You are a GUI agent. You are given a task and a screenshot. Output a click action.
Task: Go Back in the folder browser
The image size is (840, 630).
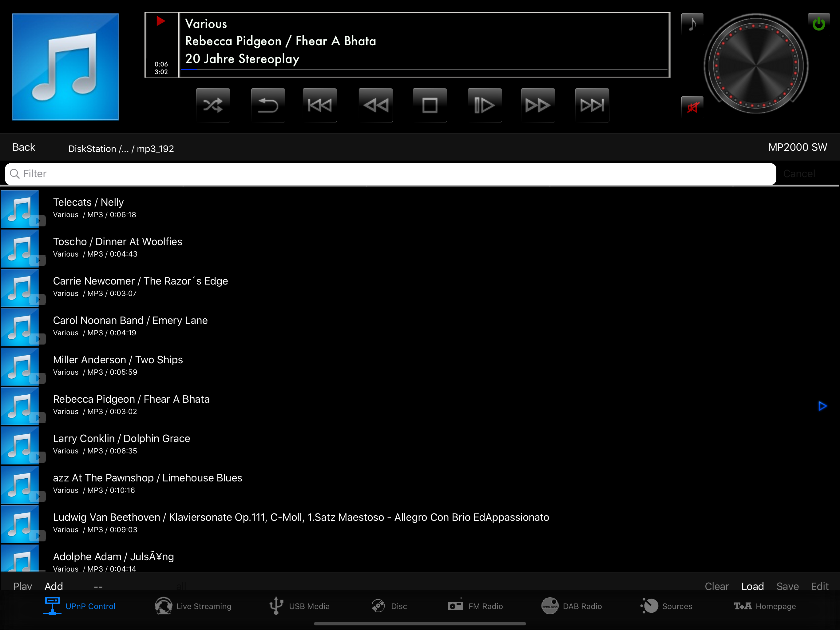[24, 147]
